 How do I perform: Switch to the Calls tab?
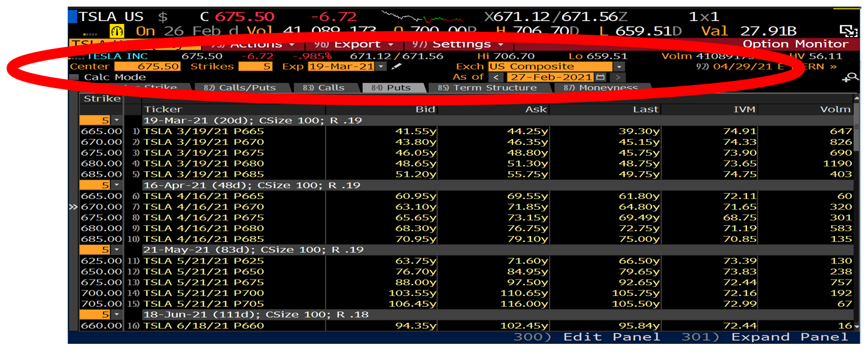324,88
